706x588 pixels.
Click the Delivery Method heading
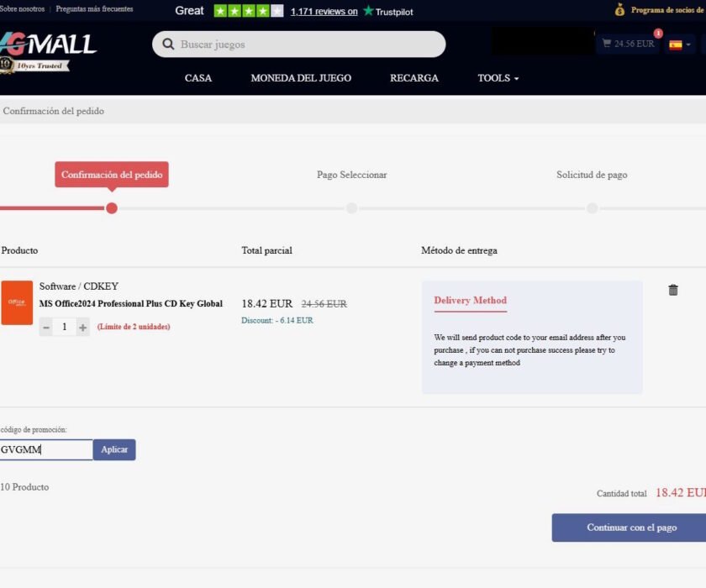point(470,300)
